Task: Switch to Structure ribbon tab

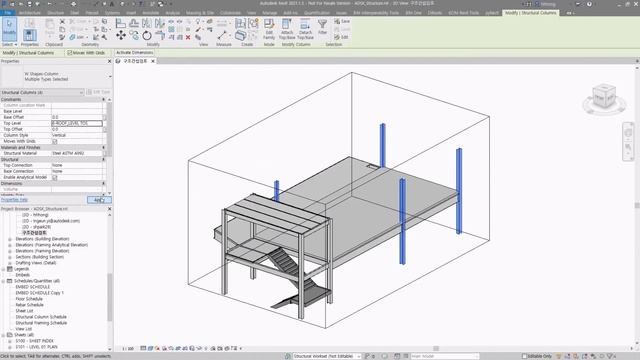Action: 56,13
